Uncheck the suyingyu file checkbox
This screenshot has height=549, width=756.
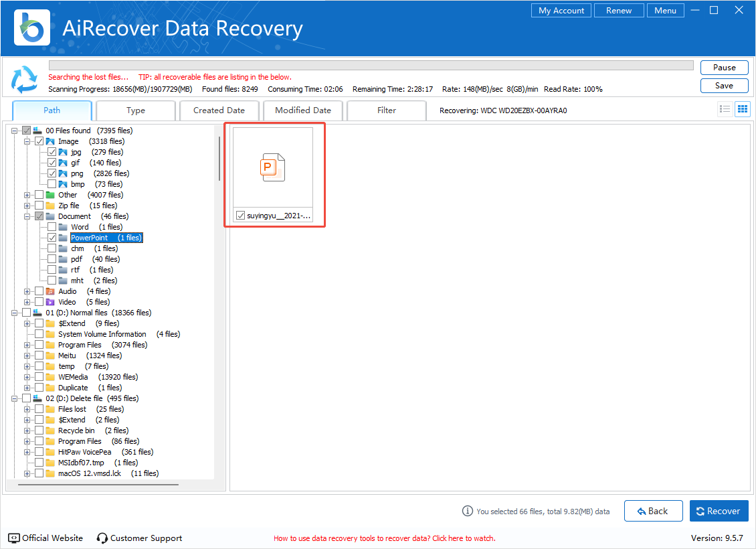(241, 216)
